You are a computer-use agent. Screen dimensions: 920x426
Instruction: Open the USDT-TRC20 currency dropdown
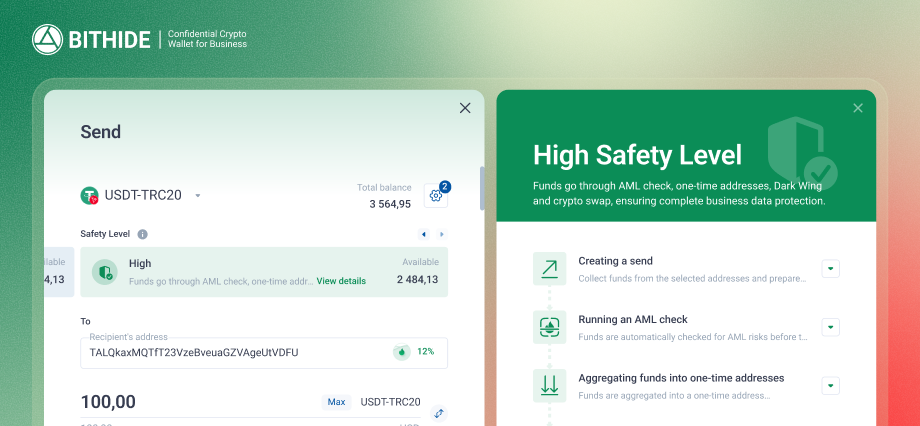pos(198,196)
